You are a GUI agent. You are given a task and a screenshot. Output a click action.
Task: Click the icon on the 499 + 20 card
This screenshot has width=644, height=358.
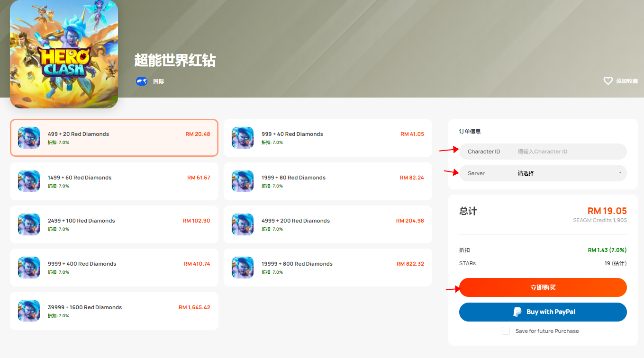[29, 138]
